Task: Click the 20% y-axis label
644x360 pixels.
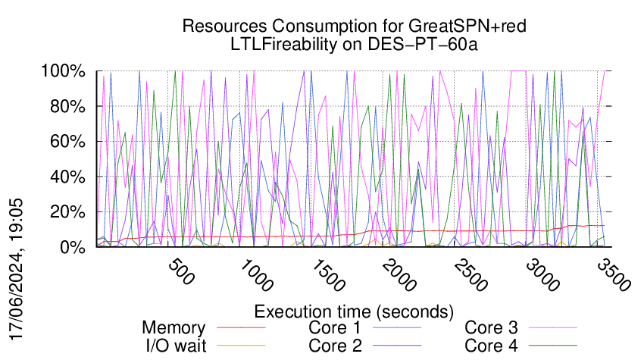Action: tap(67, 212)
